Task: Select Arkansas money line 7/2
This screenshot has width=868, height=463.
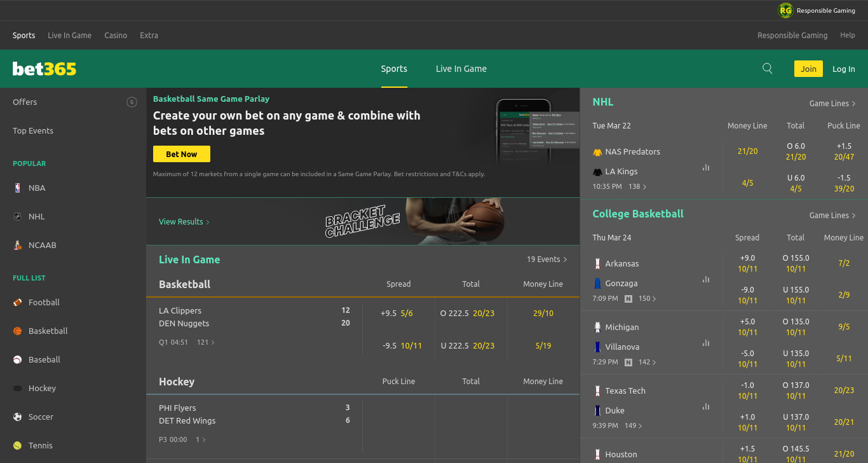Action: 844,263
